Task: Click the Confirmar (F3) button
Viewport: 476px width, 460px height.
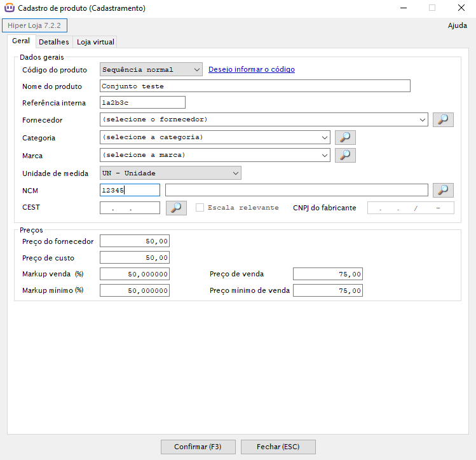Action: [198, 447]
